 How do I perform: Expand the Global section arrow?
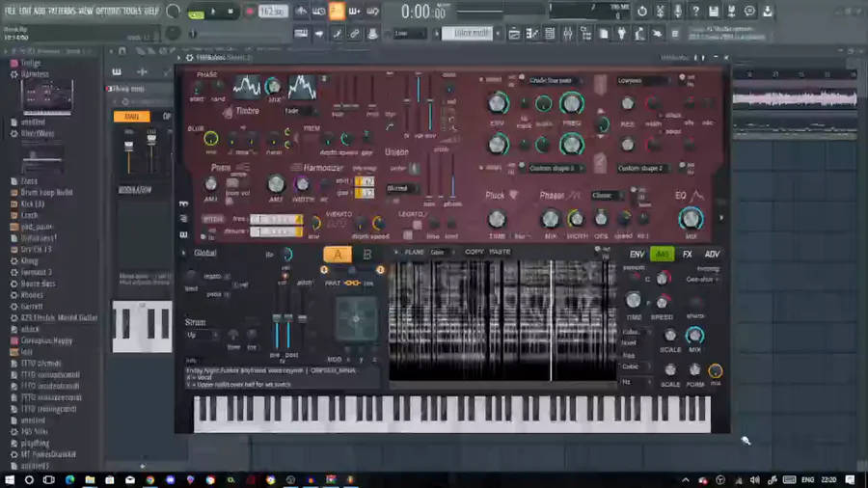point(183,254)
